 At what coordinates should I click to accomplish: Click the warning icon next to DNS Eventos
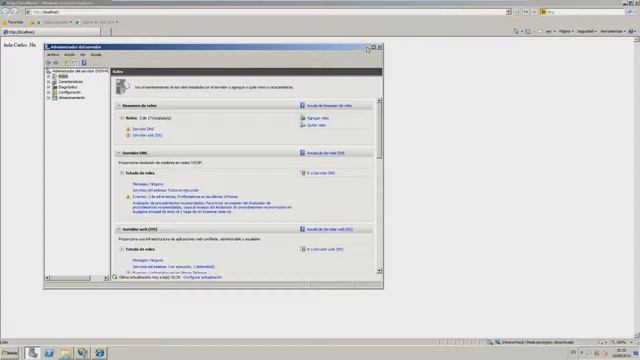[x=128, y=197]
